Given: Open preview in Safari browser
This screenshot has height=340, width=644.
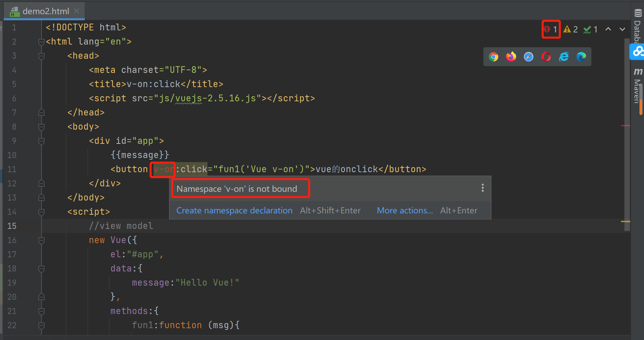Looking at the screenshot, I should tap(529, 57).
